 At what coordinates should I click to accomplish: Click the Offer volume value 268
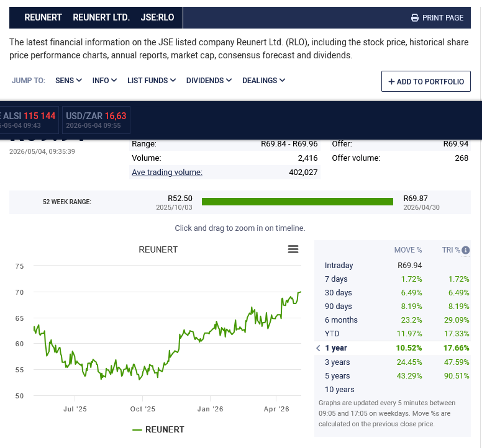[x=462, y=158]
